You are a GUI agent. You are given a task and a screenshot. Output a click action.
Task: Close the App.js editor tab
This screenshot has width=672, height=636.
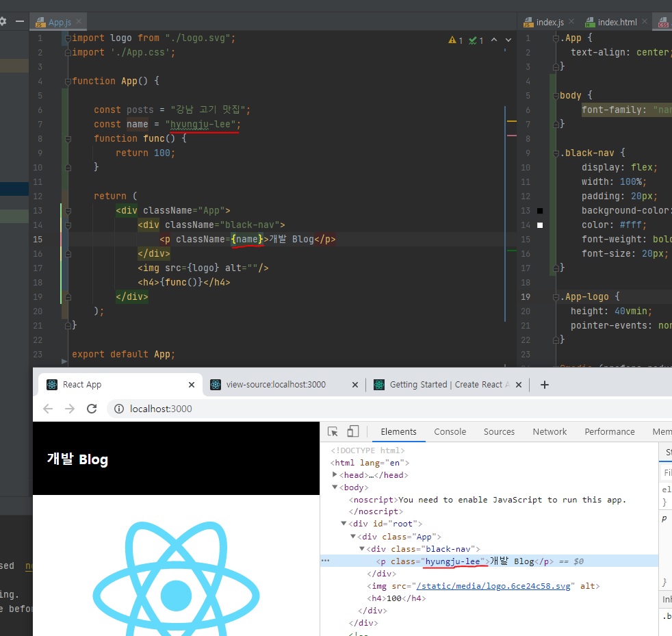coord(79,21)
